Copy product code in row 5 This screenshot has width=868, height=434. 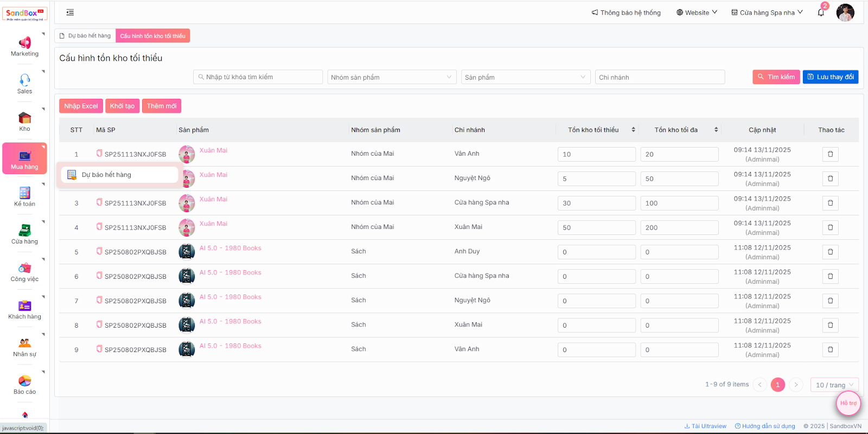point(99,251)
